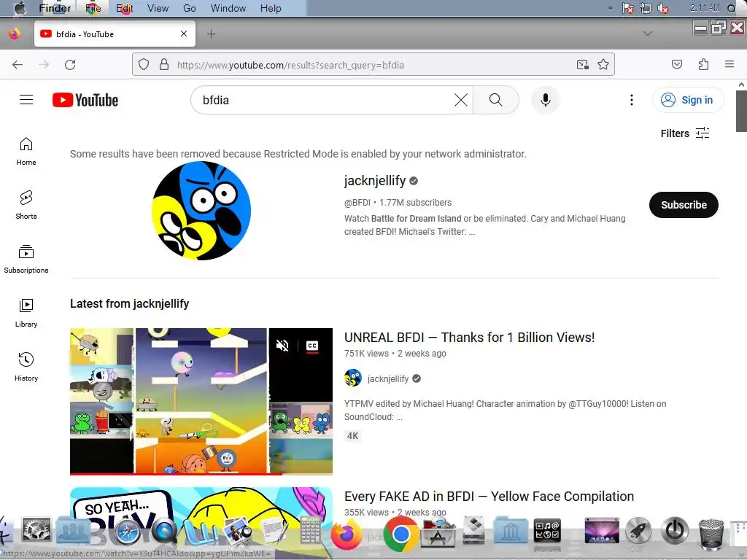Click the YouTube logo
The width and height of the screenshot is (747, 560).
click(x=85, y=100)
